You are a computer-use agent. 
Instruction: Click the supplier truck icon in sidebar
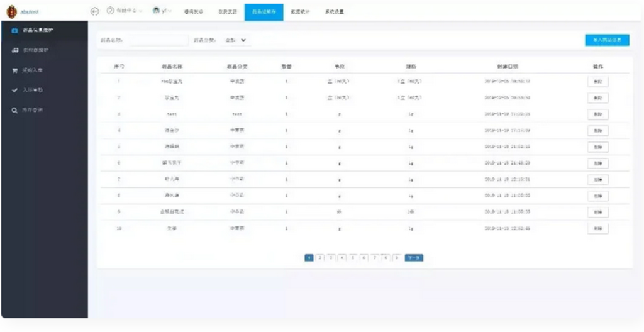14,50
